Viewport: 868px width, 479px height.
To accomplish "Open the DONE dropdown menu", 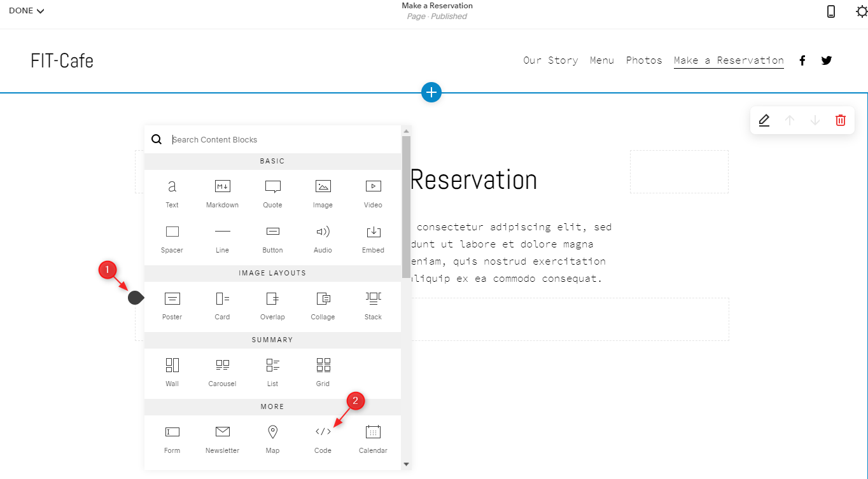I will pos(26,11).
